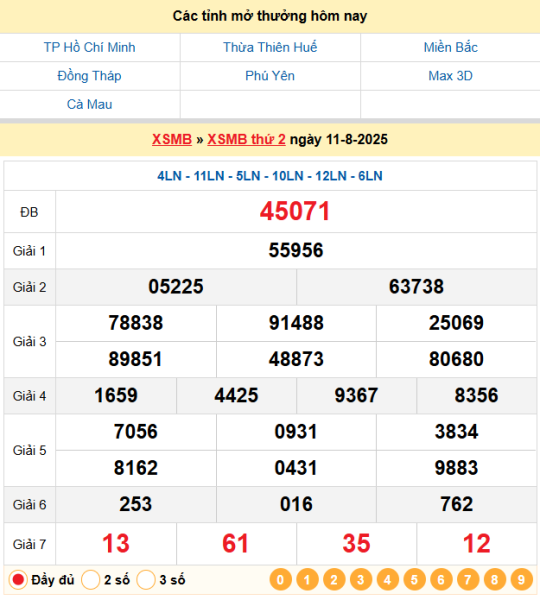
Task: Click the XSMB thứ 2 link
Action: (x=246, y=139)
